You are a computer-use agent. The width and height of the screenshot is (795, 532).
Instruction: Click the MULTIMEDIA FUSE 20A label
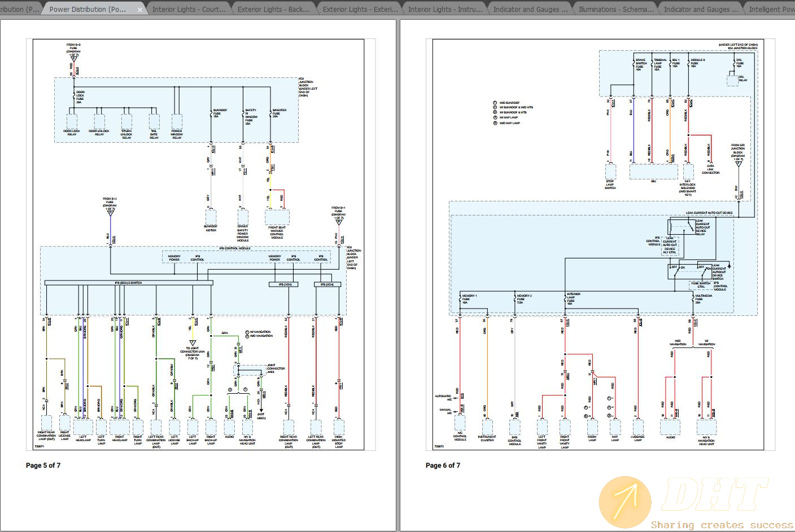point(703,298)
